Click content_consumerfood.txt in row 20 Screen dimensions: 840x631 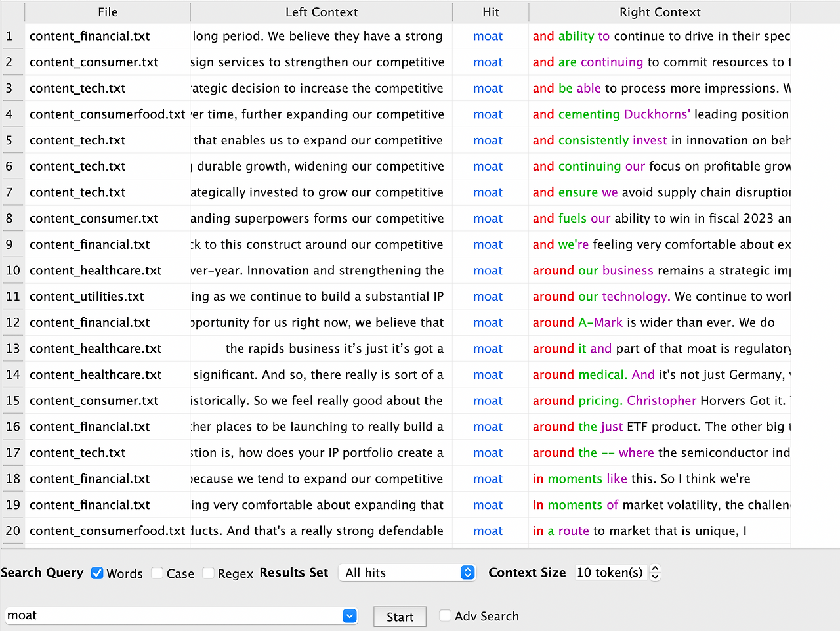point(108,531)
